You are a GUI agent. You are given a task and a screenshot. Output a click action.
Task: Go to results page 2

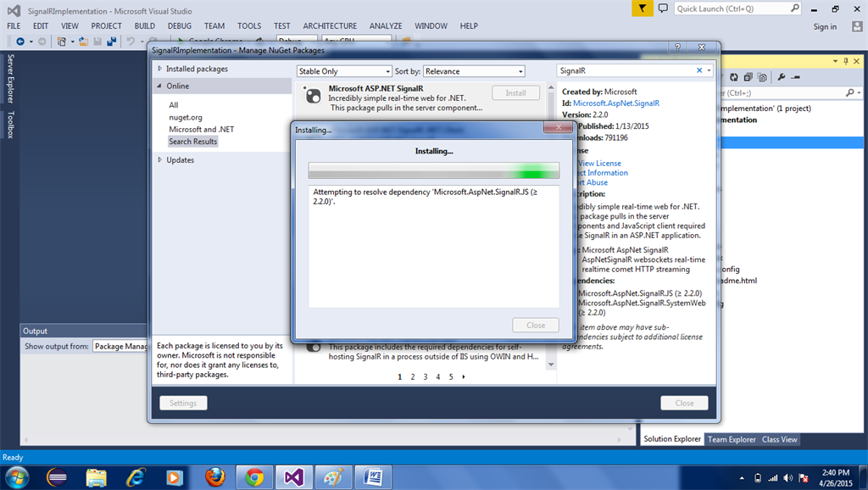pyautogui.click(x=413, y=376)
